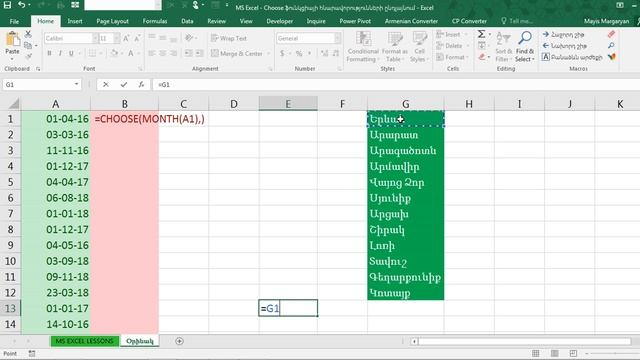Open the Power Pivot tab
Screen dimensions: 640x360
(355, 21)
